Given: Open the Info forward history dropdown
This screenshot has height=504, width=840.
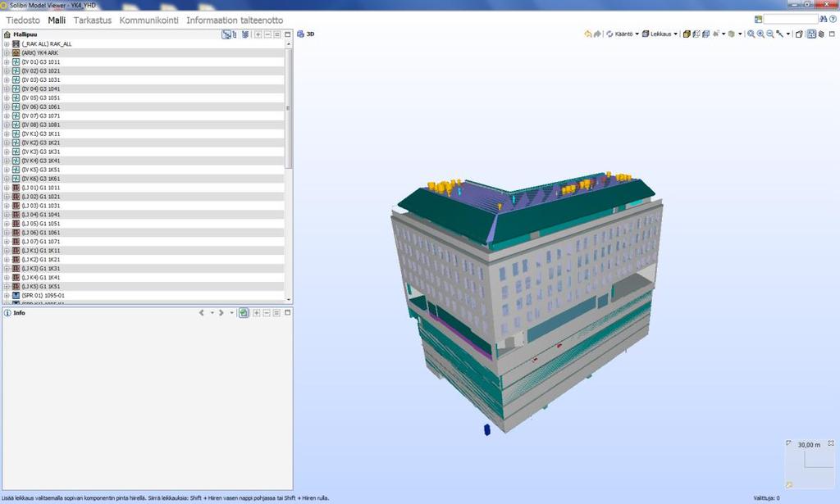Looking at the screenshot, I should [x=231, y=312].
